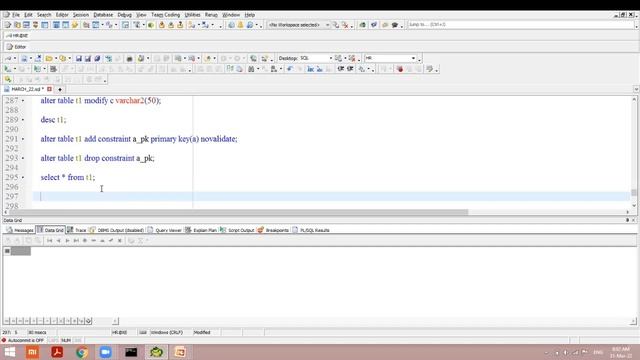Open the Toad frog icon on the taskbar

tap(156, 352)
